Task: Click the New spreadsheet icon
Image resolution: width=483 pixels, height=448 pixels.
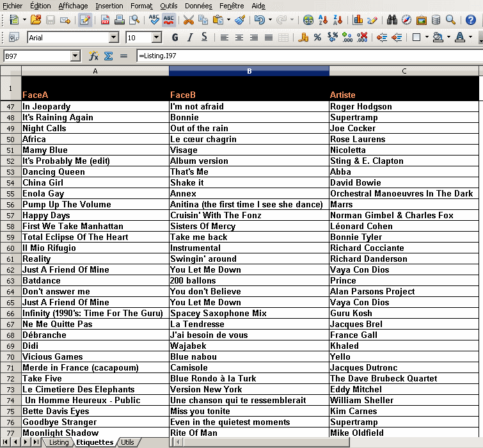Action: tap(14, 20)
